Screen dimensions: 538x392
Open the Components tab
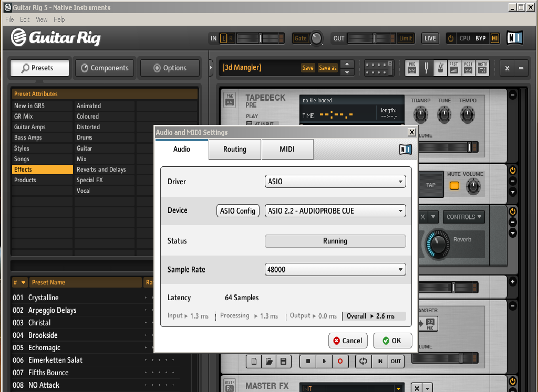point(105,68)
